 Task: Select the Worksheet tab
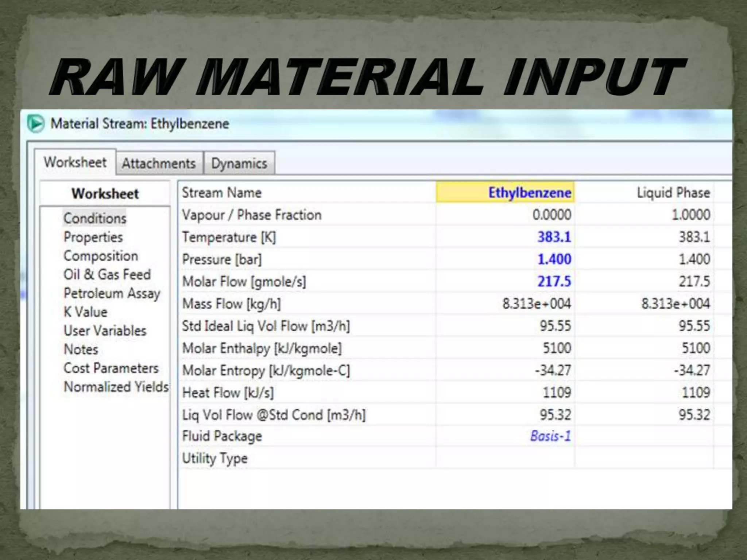click(75, 162)
